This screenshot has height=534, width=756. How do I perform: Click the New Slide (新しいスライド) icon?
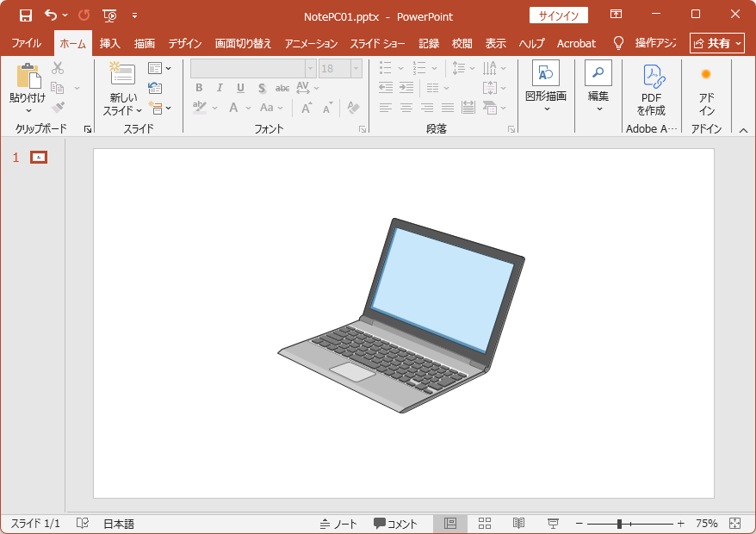[122, 75]
